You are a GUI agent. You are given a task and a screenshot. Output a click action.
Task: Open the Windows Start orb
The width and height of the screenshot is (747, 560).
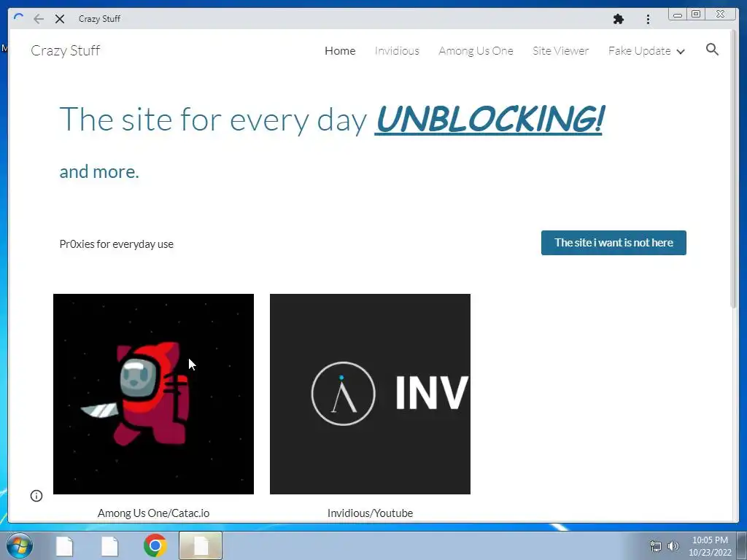pos(20,545)
